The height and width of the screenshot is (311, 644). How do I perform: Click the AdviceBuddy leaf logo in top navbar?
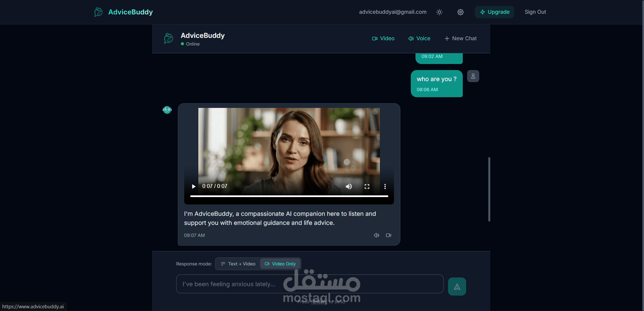pyautogui.click(x=98, y=12)
